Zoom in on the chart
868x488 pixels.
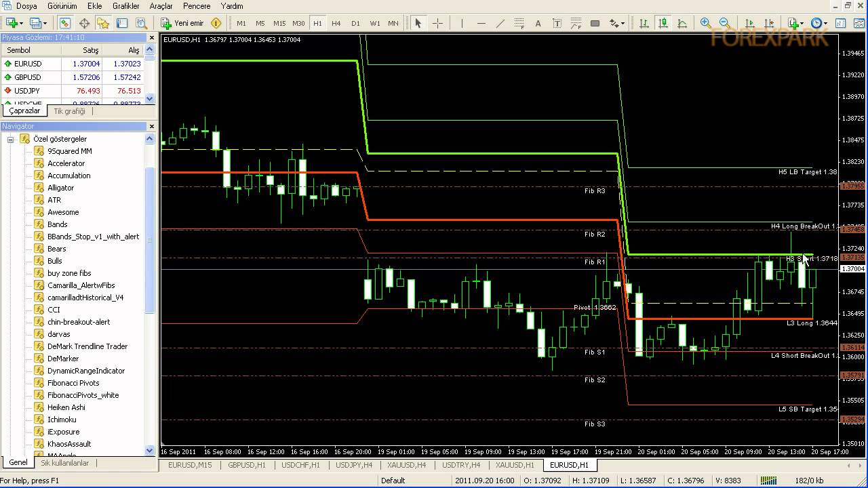tap(706, 23)
